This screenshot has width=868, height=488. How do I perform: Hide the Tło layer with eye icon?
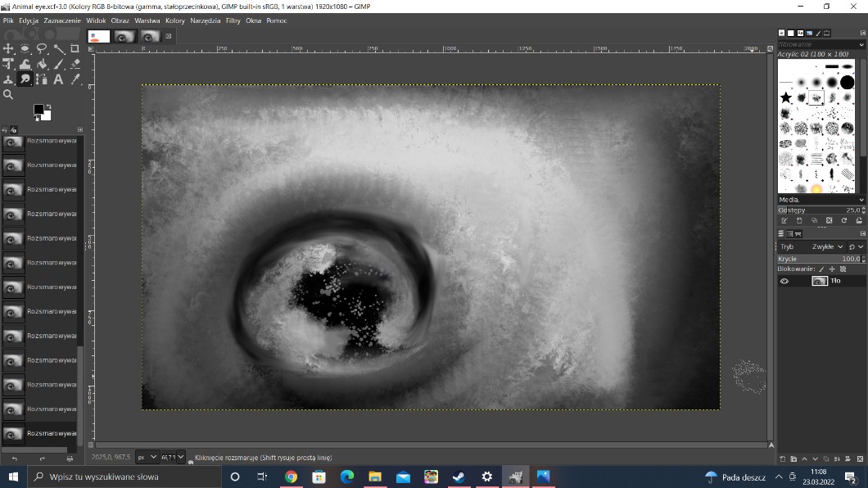tap(784, 281)
